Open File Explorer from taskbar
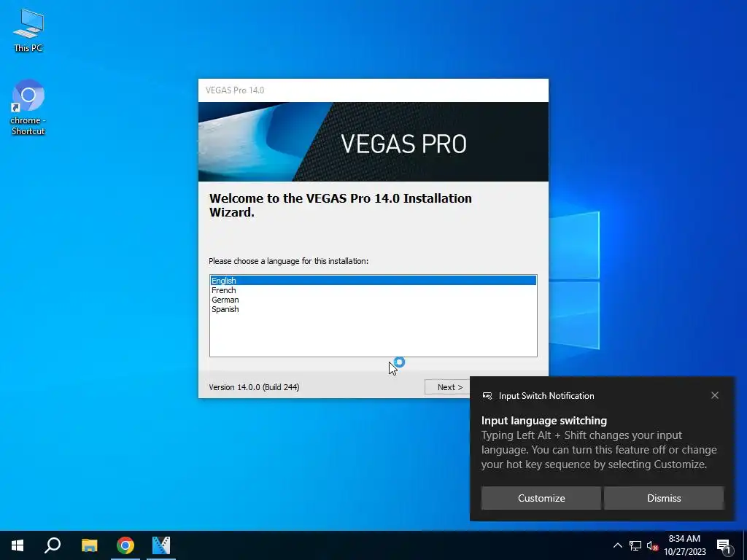Image resolution: width=747 pixels, height=560 pixels. pyautogui.click(x=89, y=545)
